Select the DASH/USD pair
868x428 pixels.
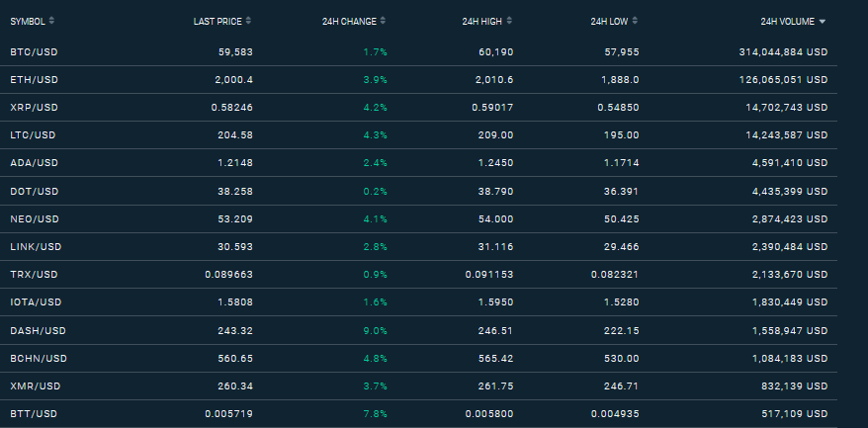pyautogui.click(x=38, y=330)
